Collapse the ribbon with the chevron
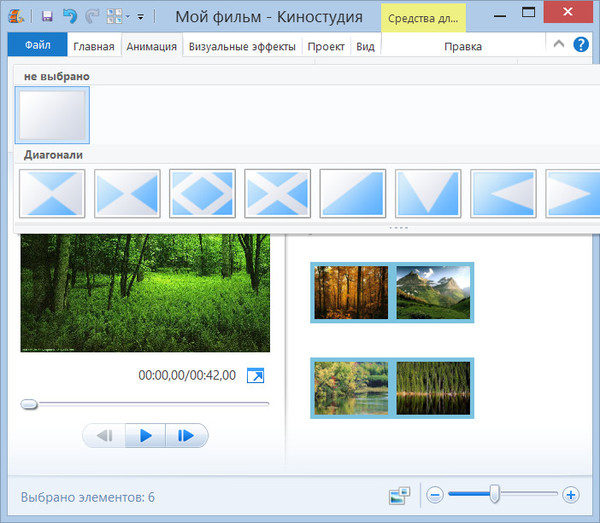This screenshot has height=523, width=600. [x=559, y=45]
